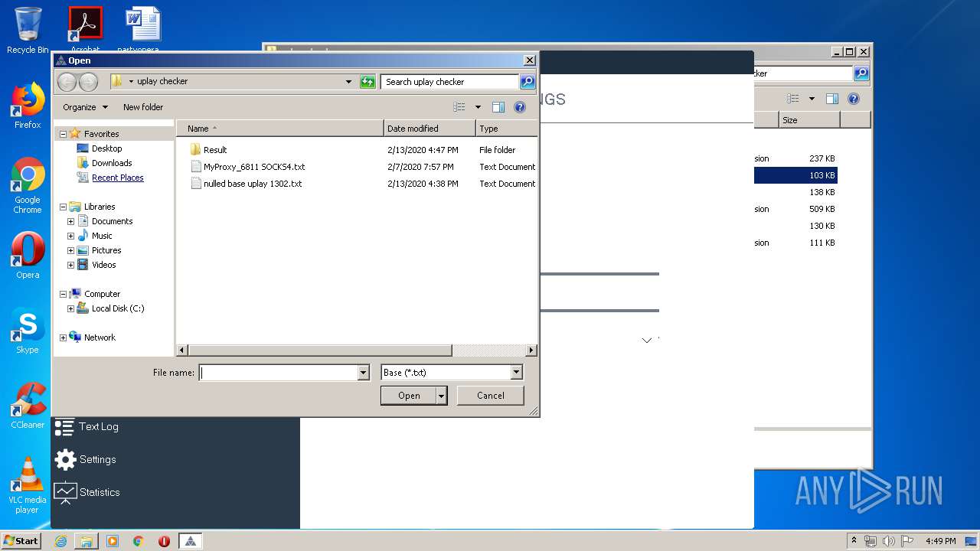This screenshot has width=980, height=551.
Task: Open the Organize menu
Action: pyautogui.click(x=85, y=107)
